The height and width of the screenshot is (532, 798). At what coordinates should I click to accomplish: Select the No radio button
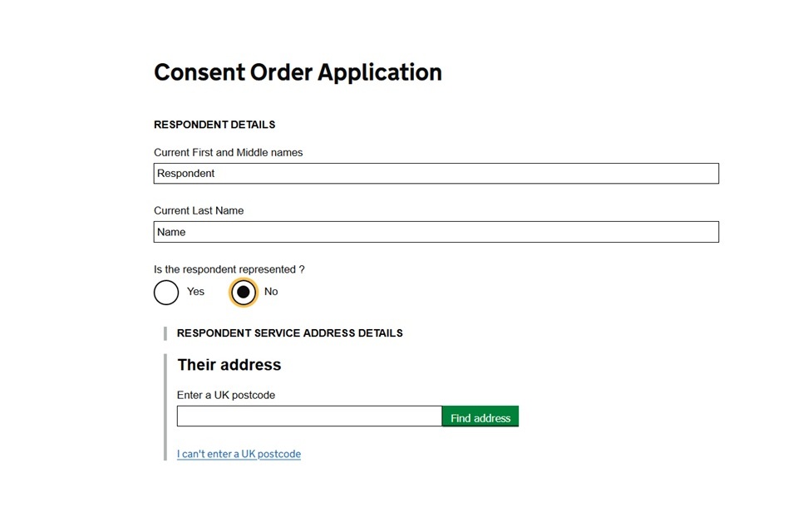pos(244,292)
